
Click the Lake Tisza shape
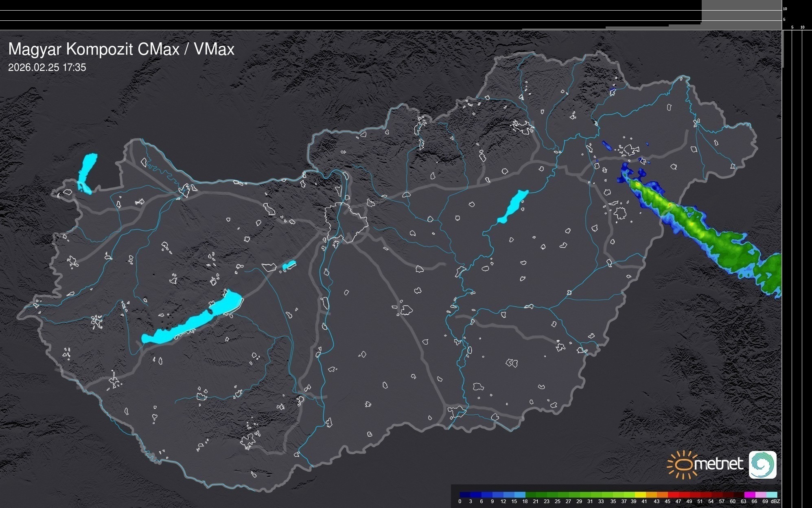514,206
